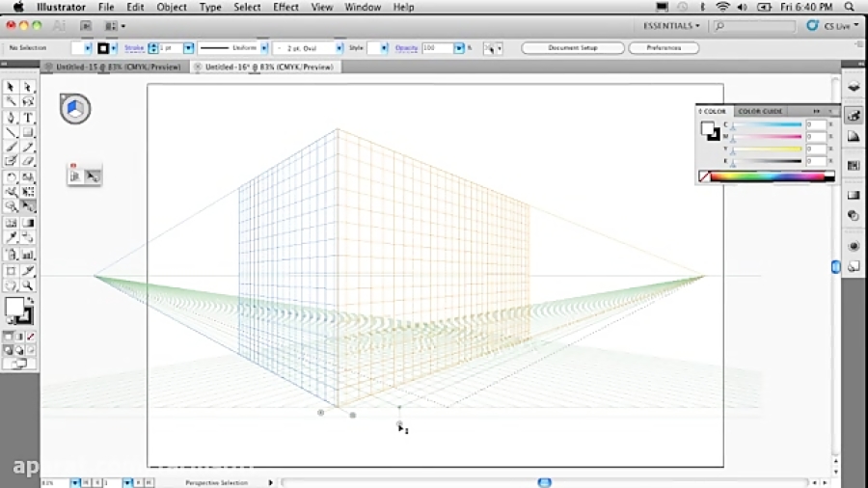Select the Type tool

coord(28,118)
